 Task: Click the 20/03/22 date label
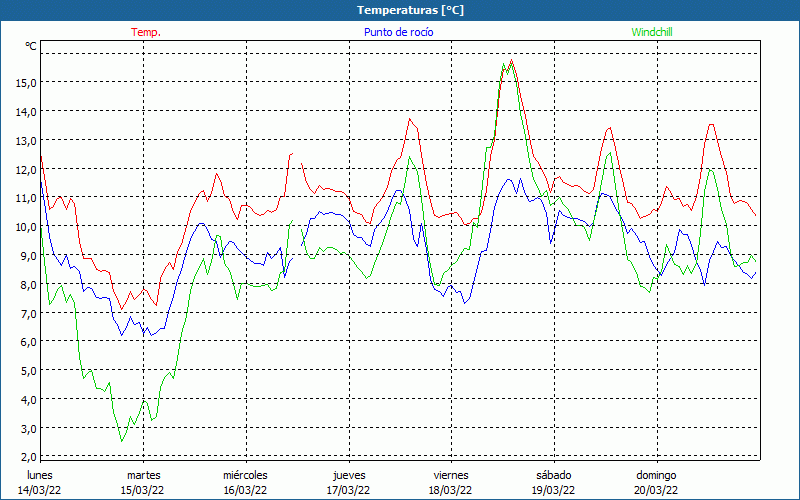(656, 490)
